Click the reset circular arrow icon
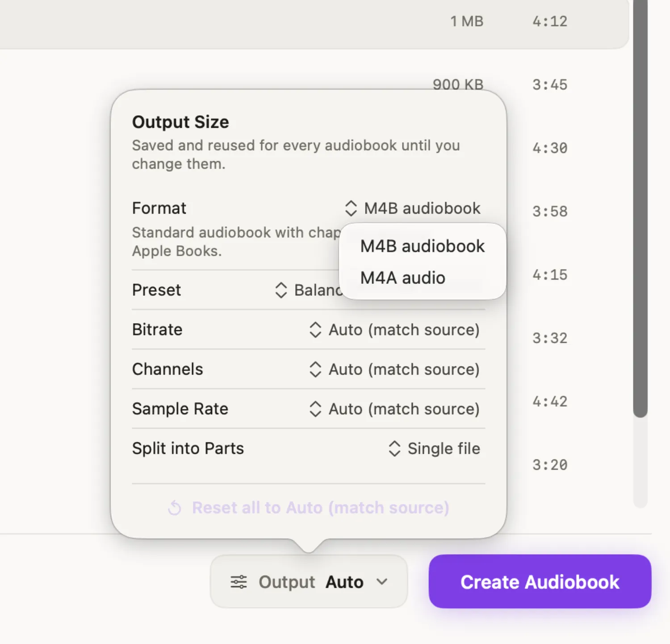Viewport: 670px width, 644px height. point(175,508)
